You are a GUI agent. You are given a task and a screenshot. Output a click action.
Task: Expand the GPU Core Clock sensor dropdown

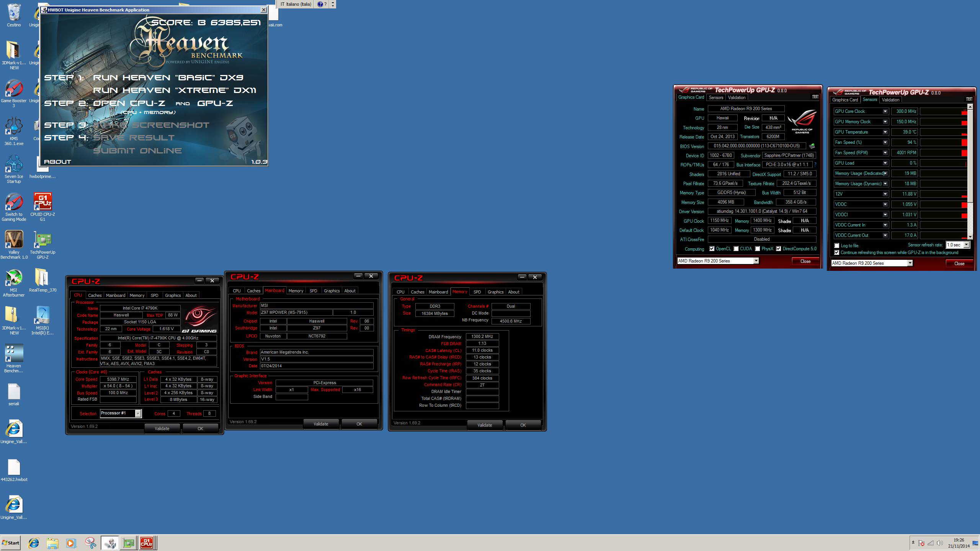click(x=885, y=111)
